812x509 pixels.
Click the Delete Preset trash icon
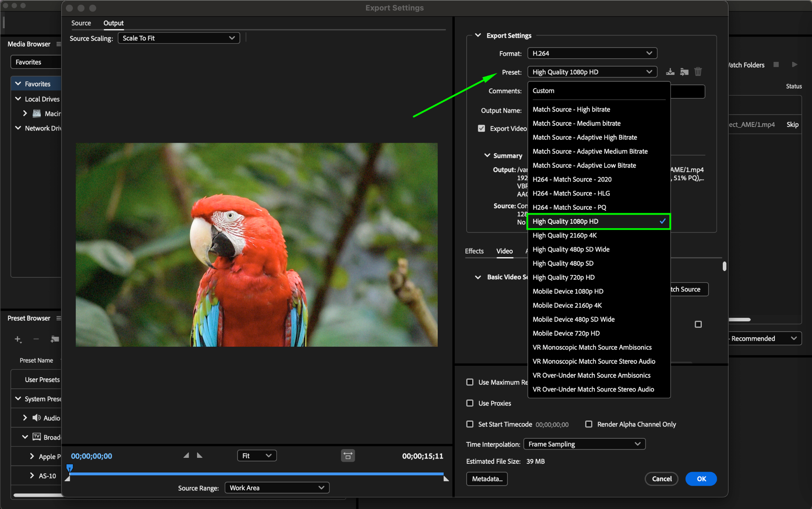[x=698, y=72]
